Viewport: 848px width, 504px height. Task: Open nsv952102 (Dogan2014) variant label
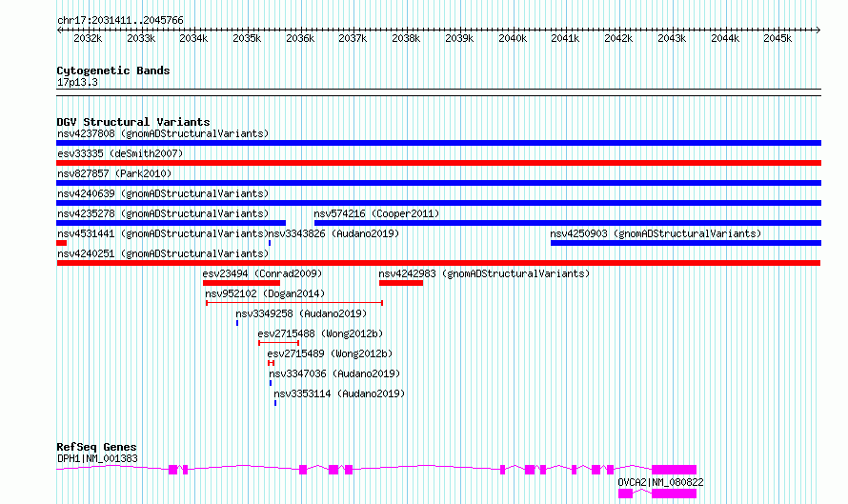(x=265, y=293)
